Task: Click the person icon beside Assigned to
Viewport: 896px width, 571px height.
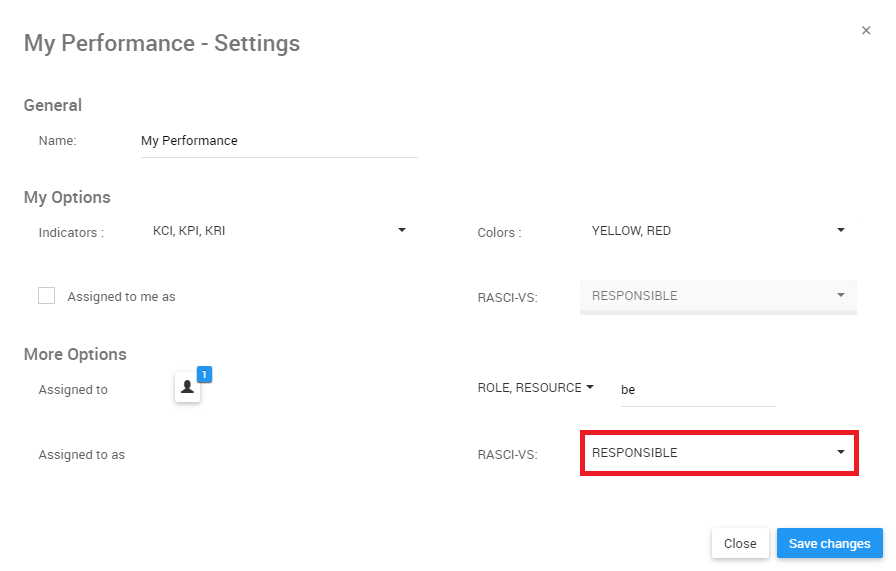Action: tap(187, 388)
